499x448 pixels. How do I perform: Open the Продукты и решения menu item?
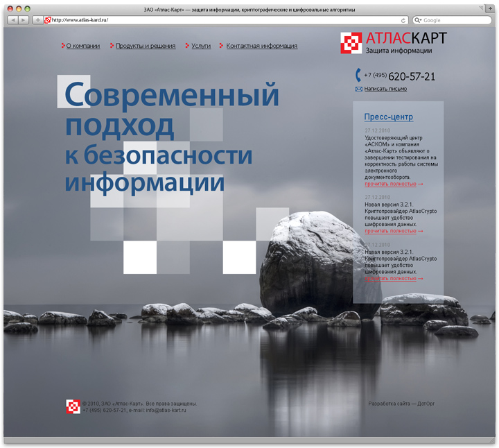point(145,46)
